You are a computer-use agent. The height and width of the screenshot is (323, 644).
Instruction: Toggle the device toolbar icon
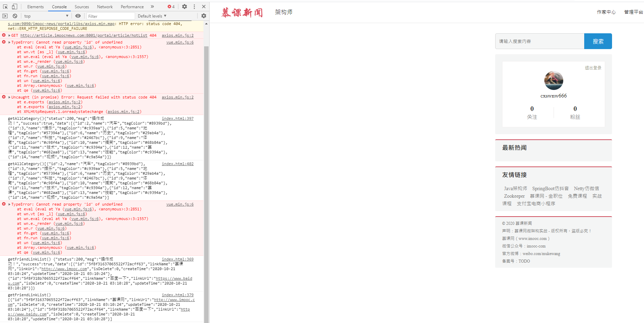click(14, 7)
